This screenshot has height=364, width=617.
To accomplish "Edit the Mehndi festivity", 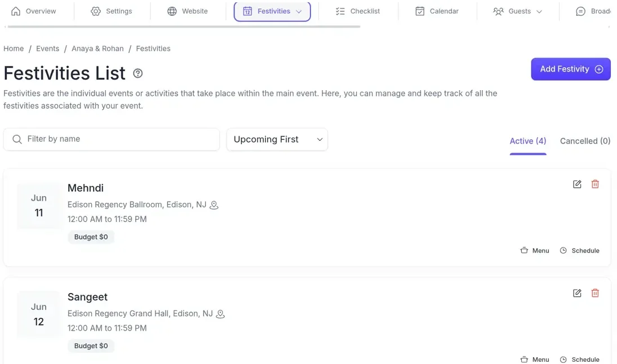I will pyautogui.click(x=577, y=184).
